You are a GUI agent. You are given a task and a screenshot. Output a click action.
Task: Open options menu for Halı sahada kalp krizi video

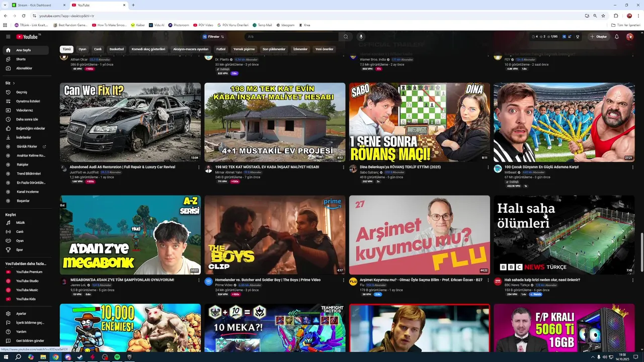coord(632,281)
